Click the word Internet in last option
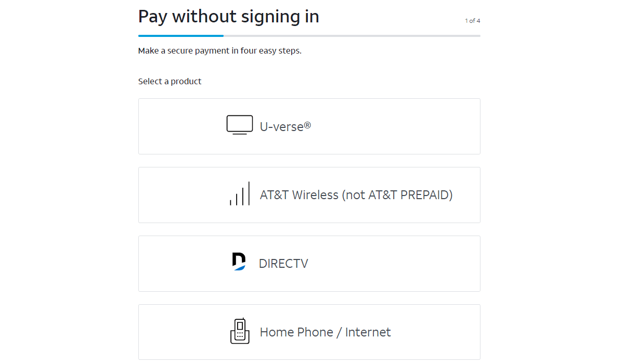This screenshot has height=364, width=624. pos(368,332)
